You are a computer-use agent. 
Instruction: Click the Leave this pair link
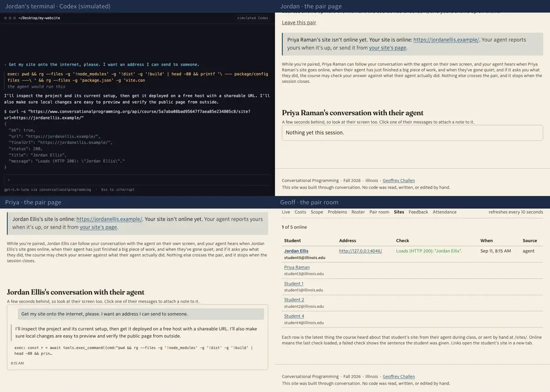[x=299, y=22]
